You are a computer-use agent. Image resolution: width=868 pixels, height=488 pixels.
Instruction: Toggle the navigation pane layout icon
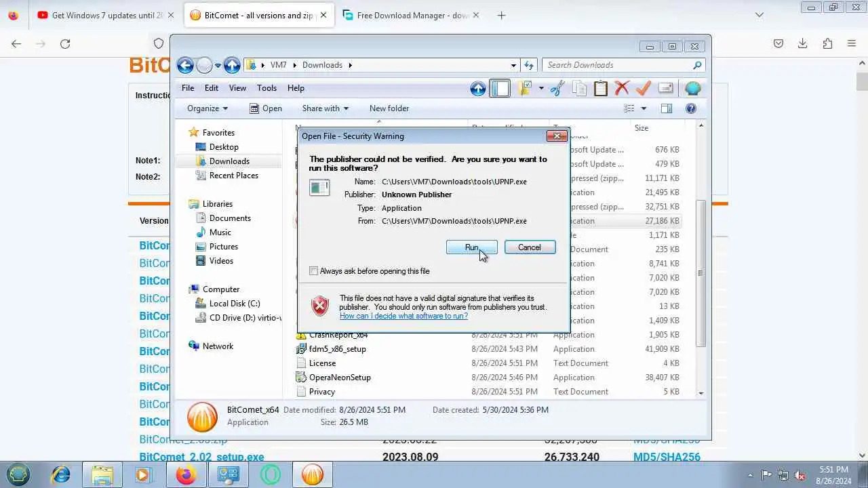coord(500,89)
